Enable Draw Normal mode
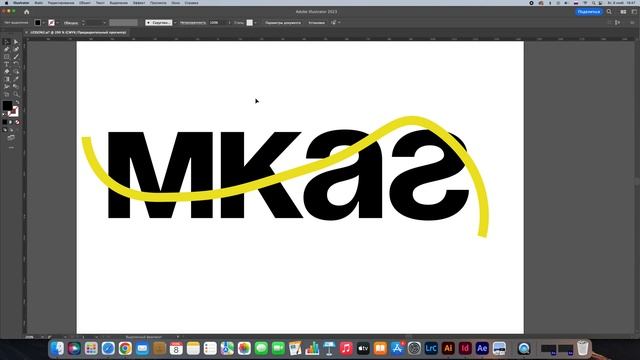Screen dimensions: 640x360 (5, 129)
